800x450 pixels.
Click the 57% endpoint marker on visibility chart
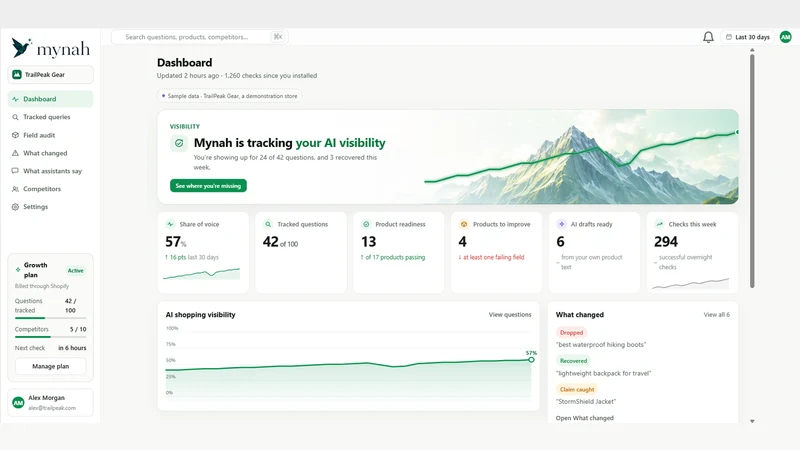click(x=531, y=360)
